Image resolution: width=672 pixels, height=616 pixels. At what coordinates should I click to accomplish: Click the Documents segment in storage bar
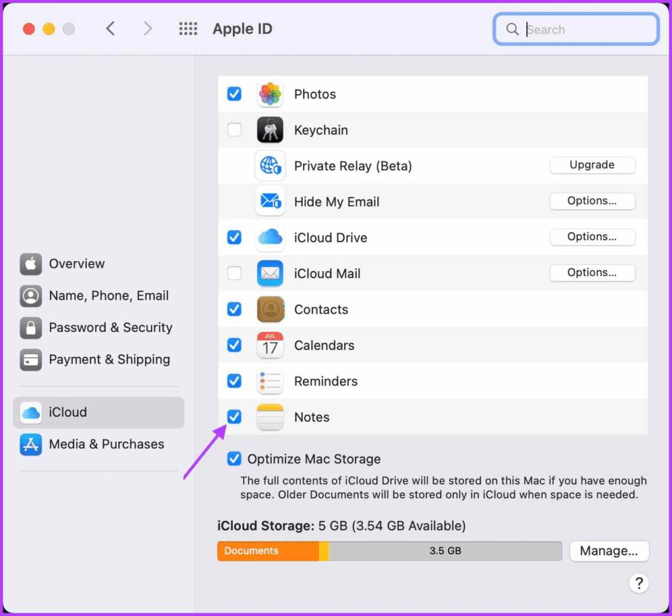tap(268, 551)
